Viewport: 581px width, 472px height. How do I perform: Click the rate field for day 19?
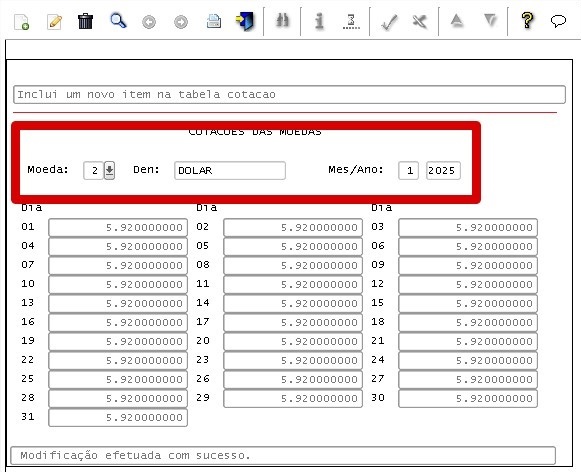118,342
